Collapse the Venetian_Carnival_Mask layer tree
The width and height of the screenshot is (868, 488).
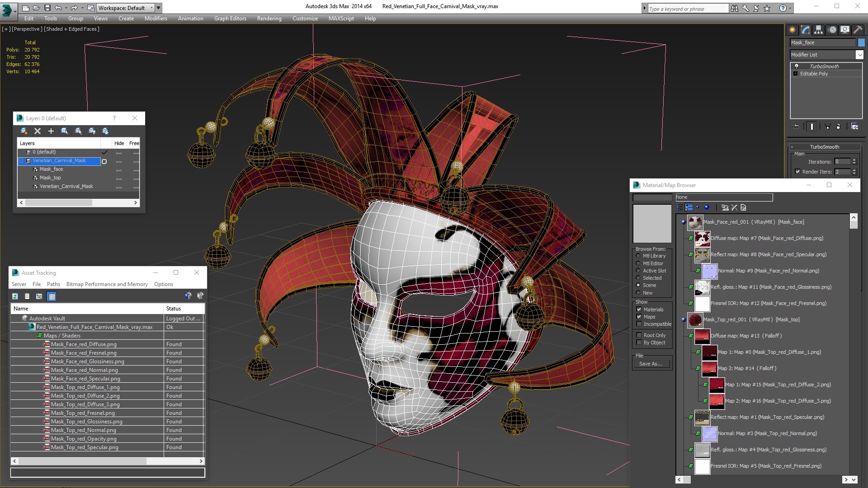[21, 161]
